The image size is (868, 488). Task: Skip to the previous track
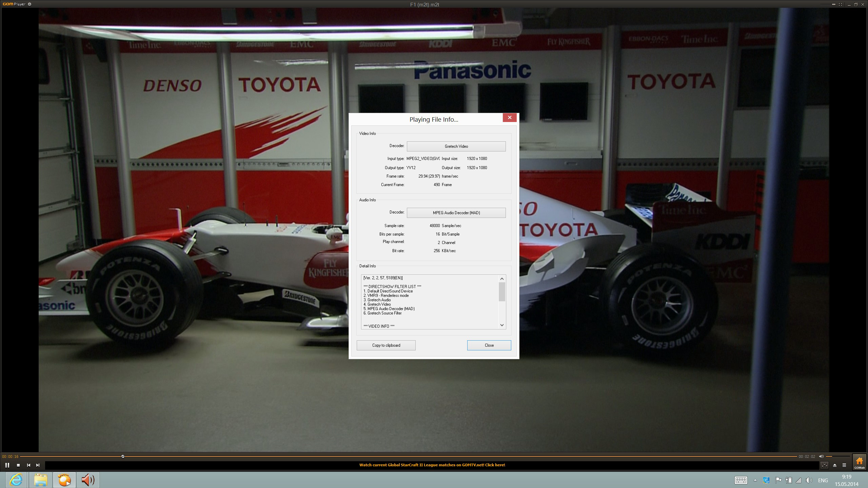pos(28,465)
